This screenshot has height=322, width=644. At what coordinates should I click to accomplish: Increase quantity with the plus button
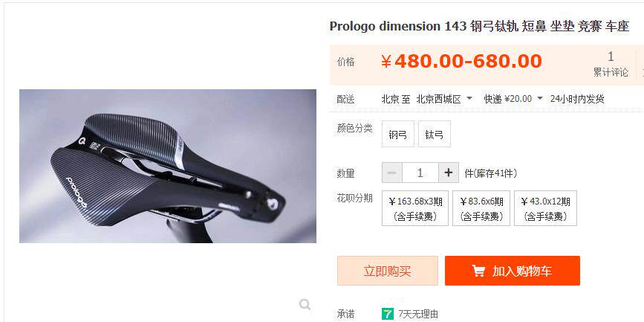[x=449, y=173]
